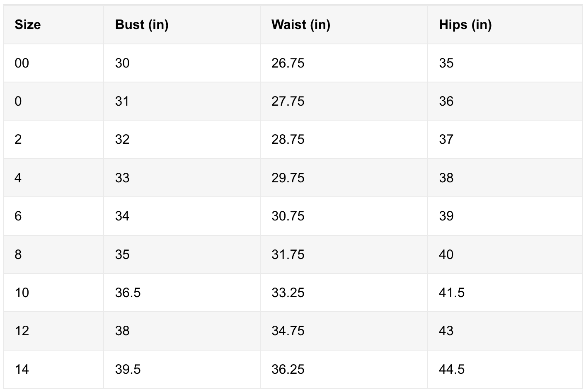Click the Bust (in) column header
The width and height of the screenshot is (586, 392).
pyautogui.click(x=182, y=24)
